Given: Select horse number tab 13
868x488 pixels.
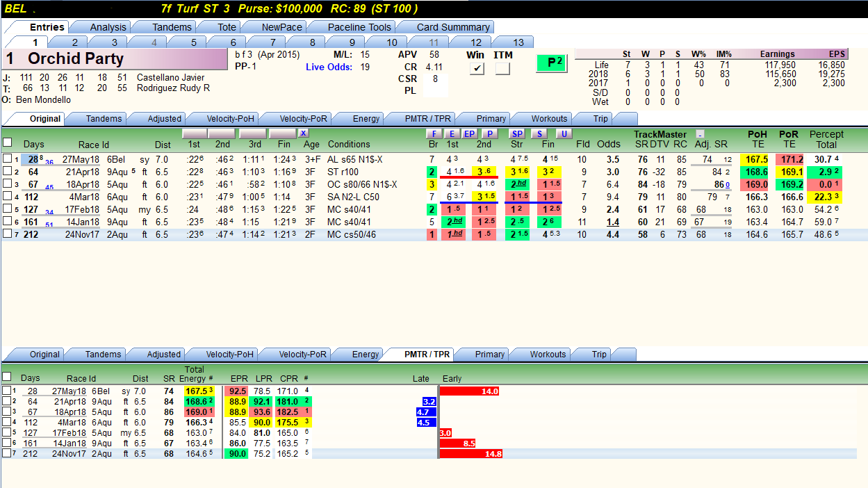Looking at the screenshot, I should tap(518, 42).
